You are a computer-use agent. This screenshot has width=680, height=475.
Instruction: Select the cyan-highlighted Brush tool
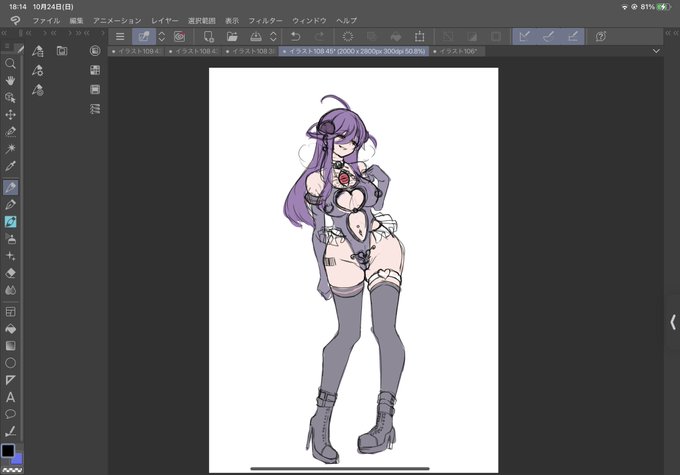10,222
